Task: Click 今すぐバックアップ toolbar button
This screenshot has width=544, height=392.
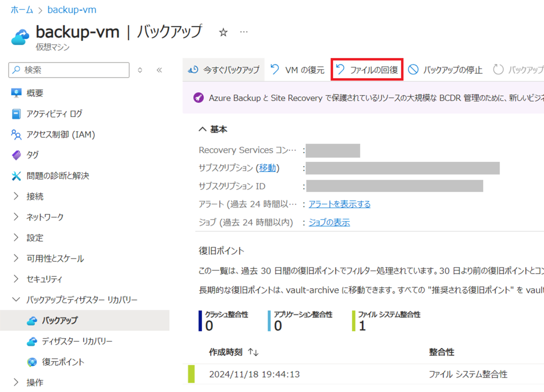Action: 223,70
